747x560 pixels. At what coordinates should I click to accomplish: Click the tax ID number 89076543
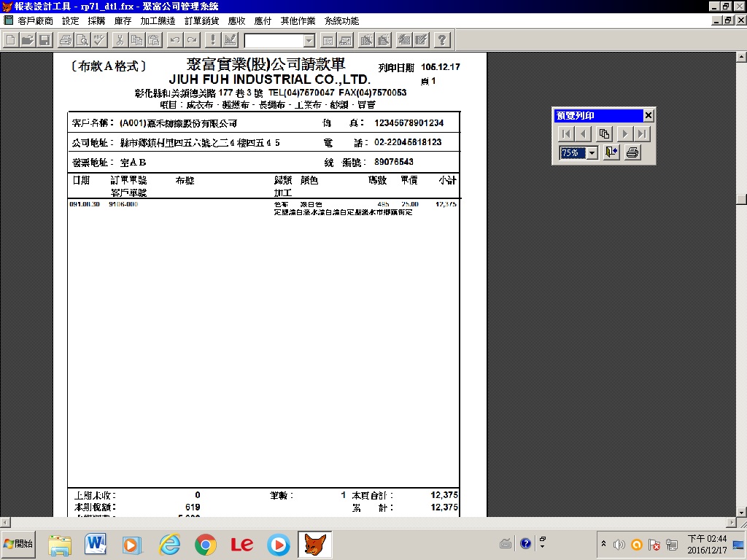(393, 162)
